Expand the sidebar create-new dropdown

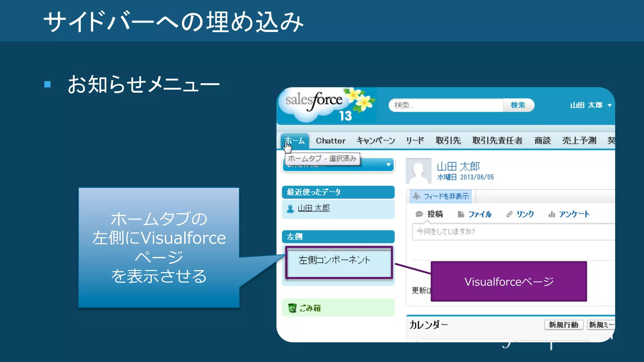coord(388,165)
